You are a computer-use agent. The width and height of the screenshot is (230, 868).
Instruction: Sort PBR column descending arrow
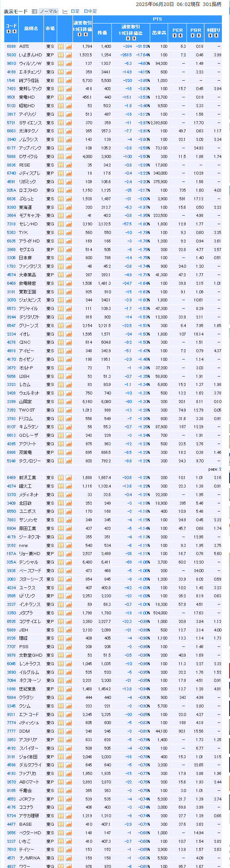pos(198,35)
